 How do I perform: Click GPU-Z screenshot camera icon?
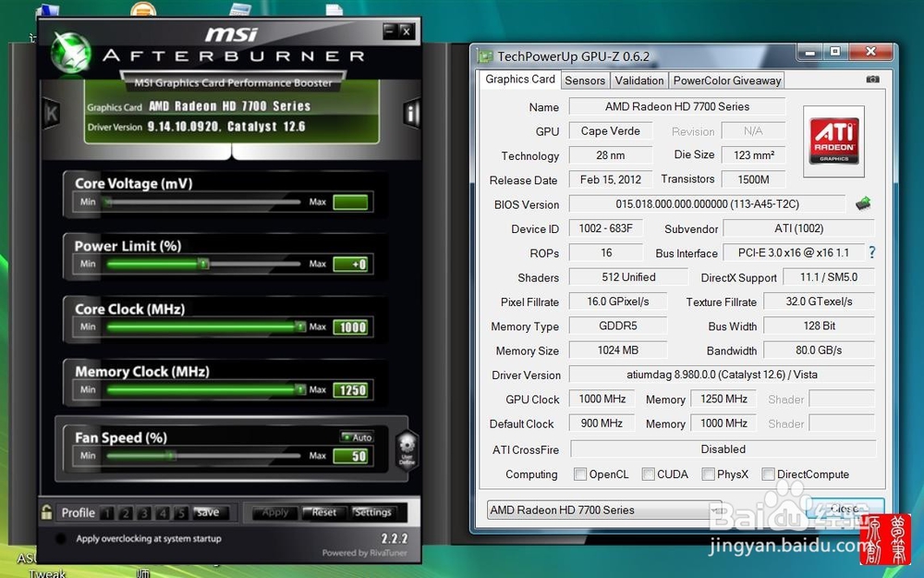tap(873, 79)
